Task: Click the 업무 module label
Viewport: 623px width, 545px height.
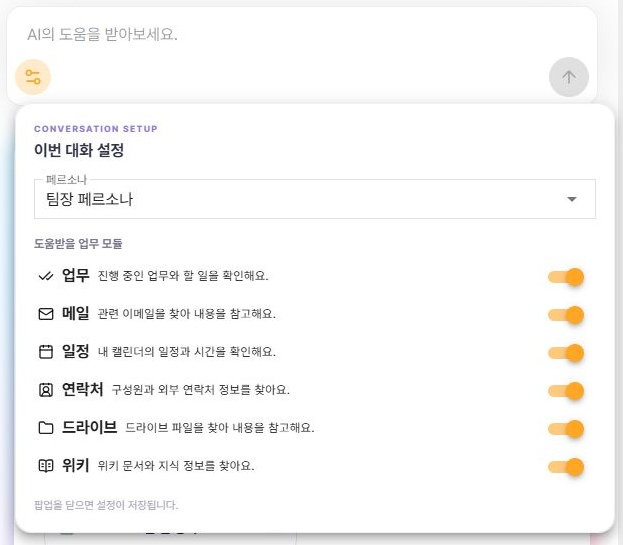Action: pyautogui.click(x=75, y=275)
